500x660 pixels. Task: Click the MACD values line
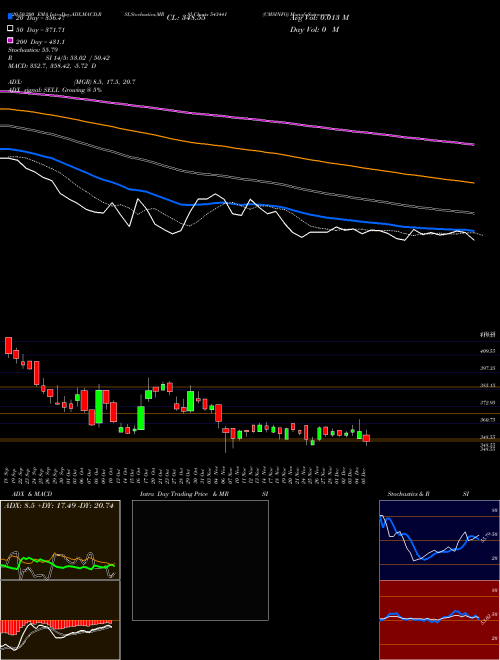pos(52,66)
